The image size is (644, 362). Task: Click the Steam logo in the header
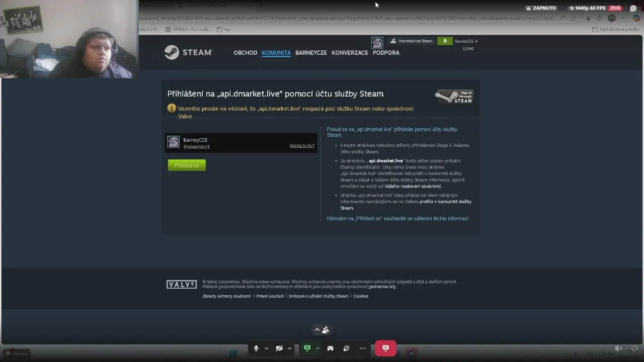click(188, 52)
